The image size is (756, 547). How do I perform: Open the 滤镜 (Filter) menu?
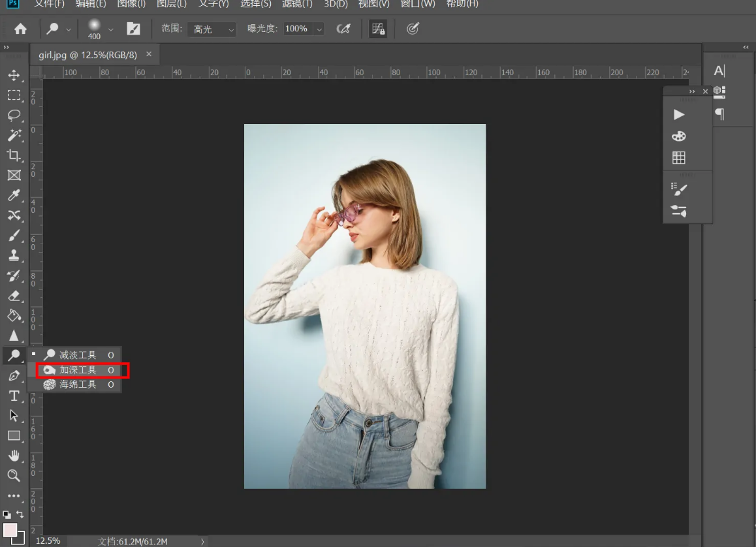click(x=297, y=4)
